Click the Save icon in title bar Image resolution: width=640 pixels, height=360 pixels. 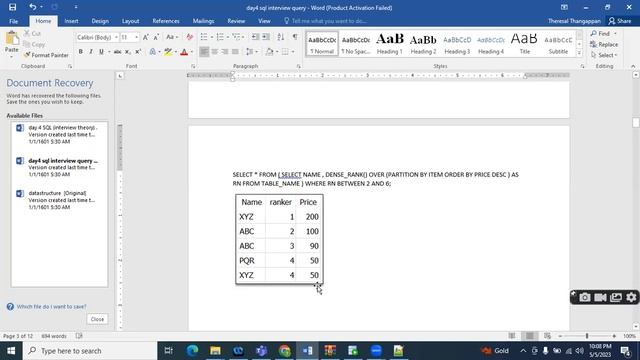click(x=13, y=7)
